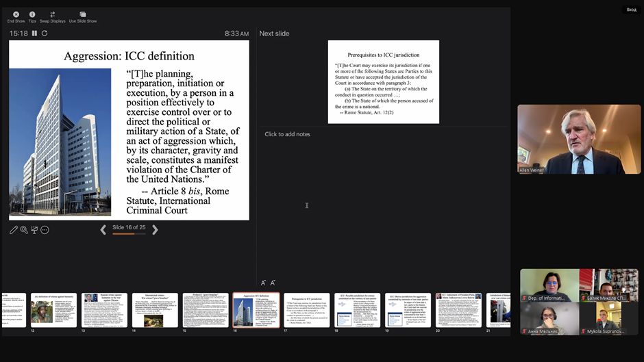The height and width of the screenshot is (362, 644).
Task: Select slide 13 thumbnail in filmstrip
Action: pyautogui.click(x=104, y=311)
